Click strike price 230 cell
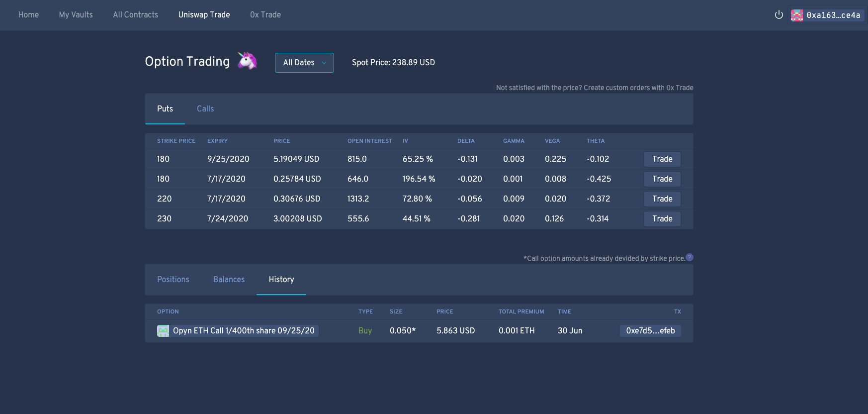Image resolution: width=868 pixels, height=414 pixels. (x=164, y=219)
